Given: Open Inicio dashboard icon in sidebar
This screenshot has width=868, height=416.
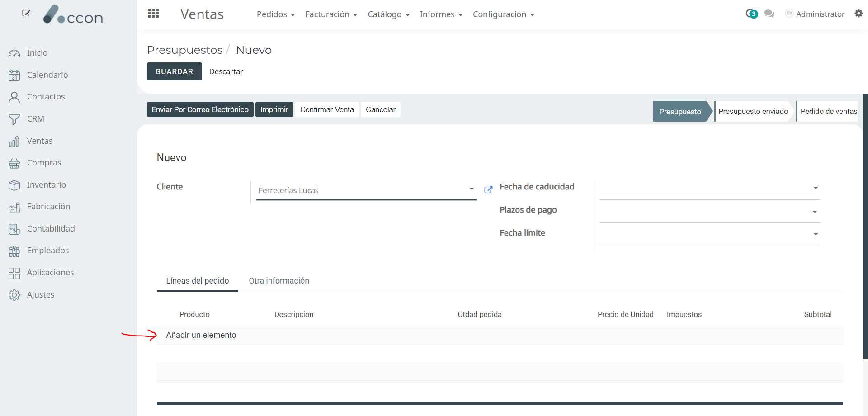Looking at the screenshot, I should (x=14, y=53).
